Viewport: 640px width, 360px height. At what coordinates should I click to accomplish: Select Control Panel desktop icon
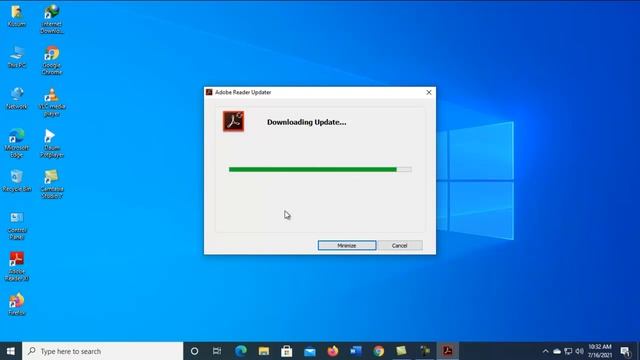(x=17, y=226)
